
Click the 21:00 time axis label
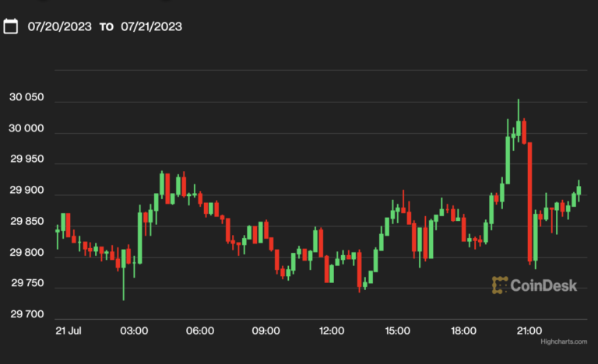pyautogui.click(x=529, y=331)
